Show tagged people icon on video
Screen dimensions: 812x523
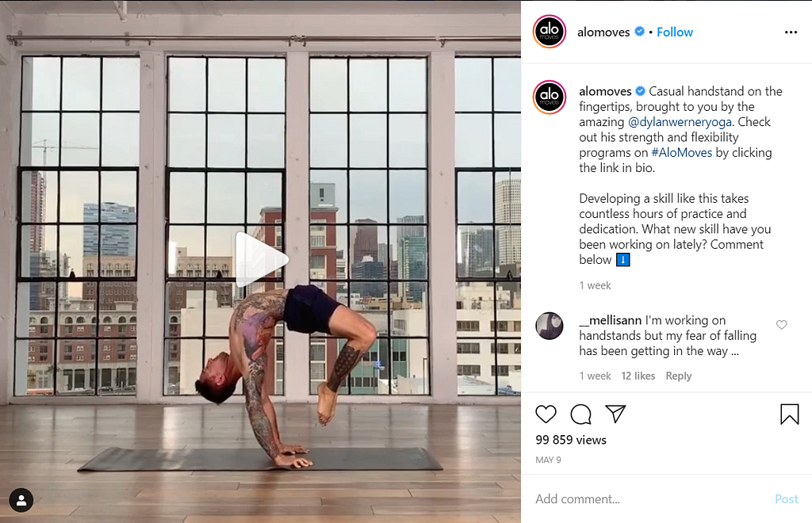click(21, 500)
